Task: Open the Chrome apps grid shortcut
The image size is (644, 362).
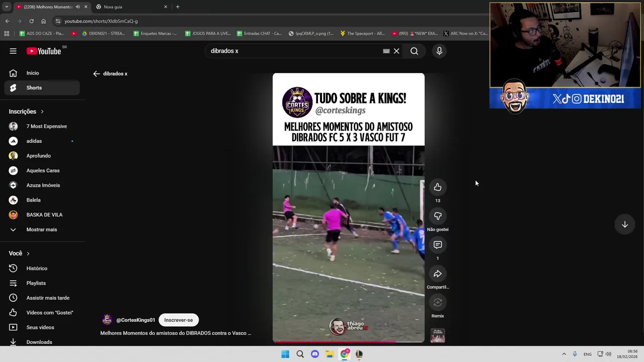Action: click(7, 34)
